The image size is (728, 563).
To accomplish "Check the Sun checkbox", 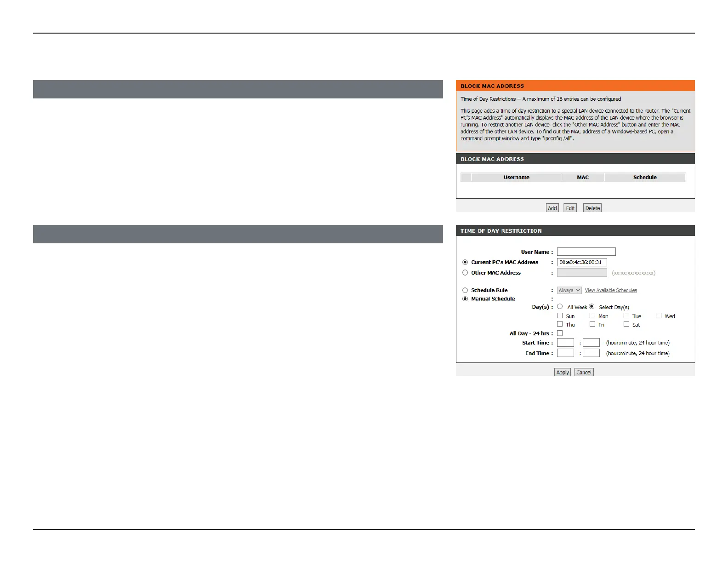I will pyautogui.click(x=560, y=316).
